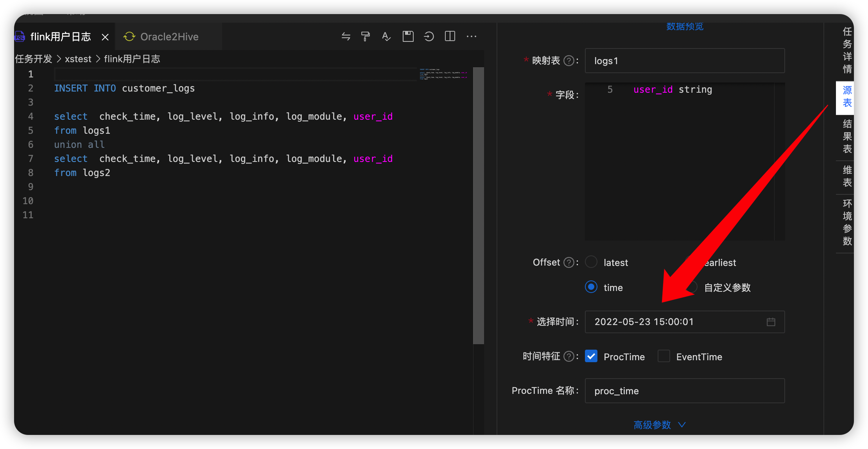
Task: Enable the EventTime checkbox
Action: pyautogui.click(x=664, y=356)
